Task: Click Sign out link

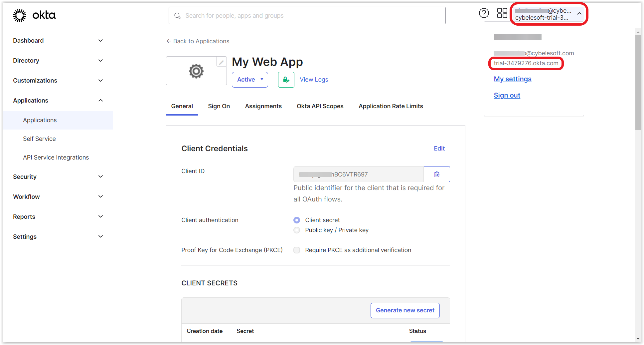Action: point(507,95)
